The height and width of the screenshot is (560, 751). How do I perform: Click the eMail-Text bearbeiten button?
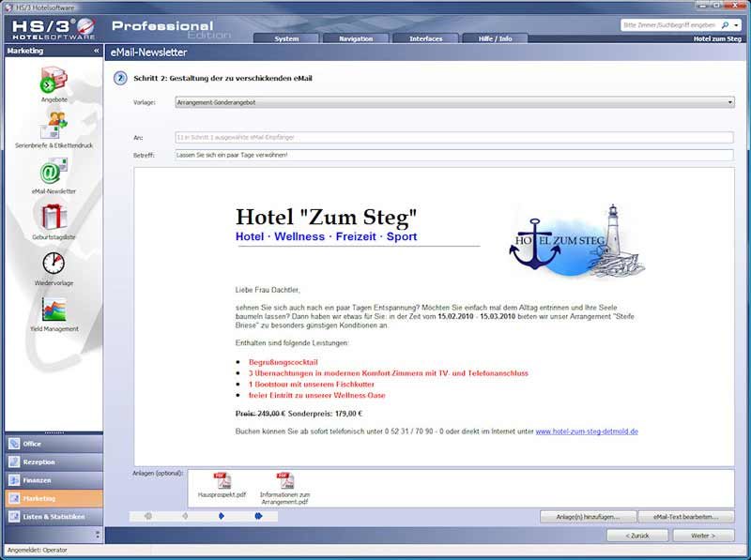coord(686,517)
